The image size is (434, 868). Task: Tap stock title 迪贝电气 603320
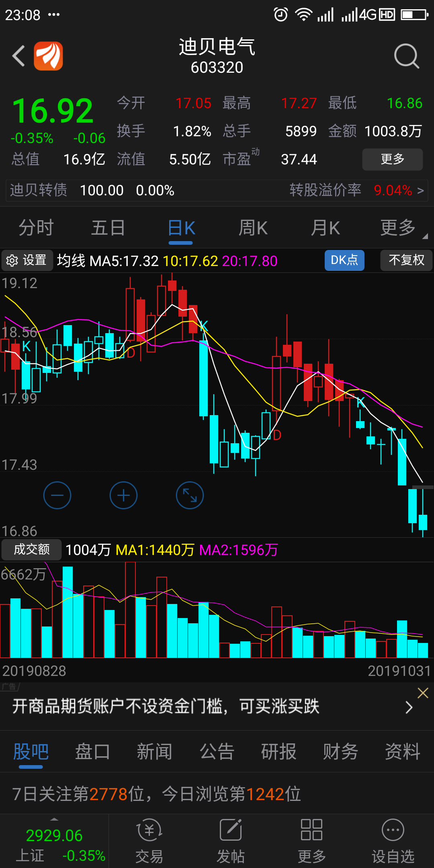pos(217,56)
